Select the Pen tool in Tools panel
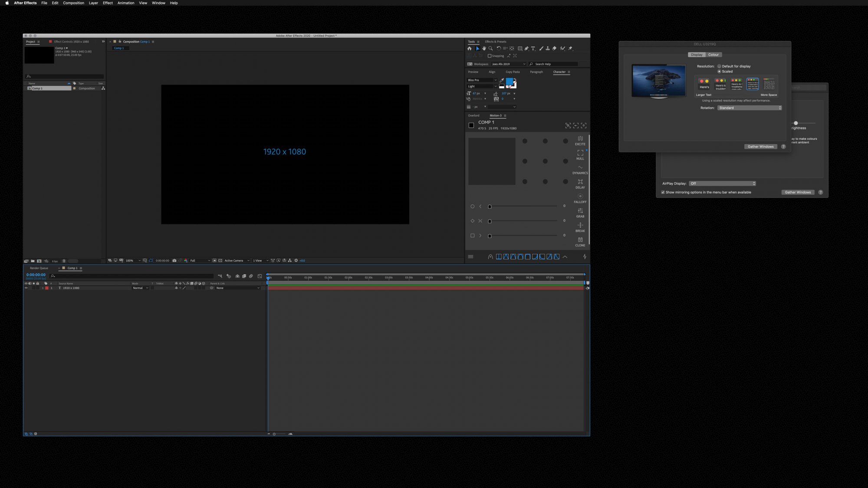 526,49
